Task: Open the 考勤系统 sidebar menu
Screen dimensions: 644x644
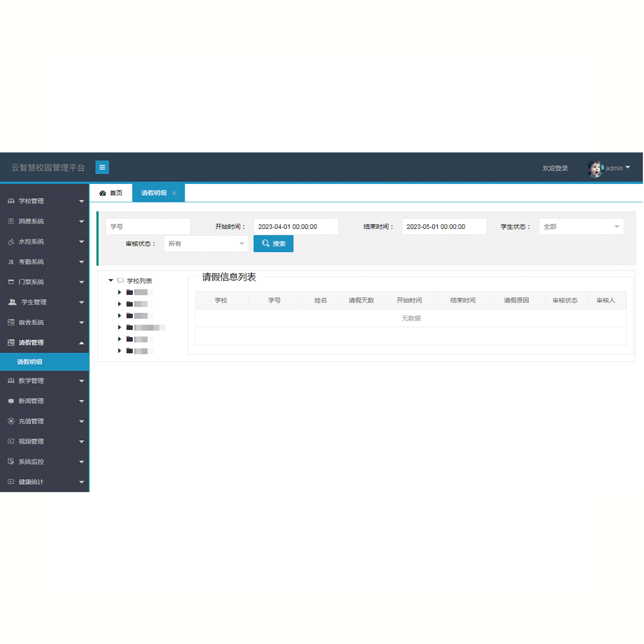Action: coord(45,262)
